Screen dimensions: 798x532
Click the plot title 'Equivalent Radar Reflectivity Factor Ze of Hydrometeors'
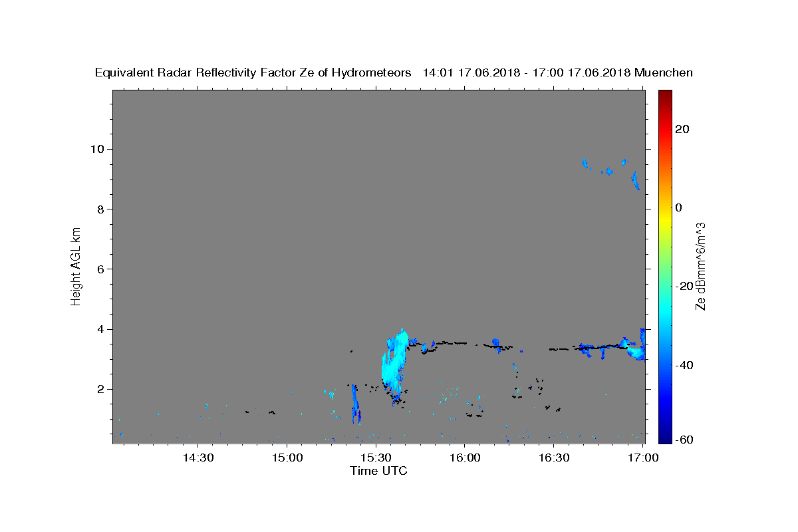pos(253,73)
